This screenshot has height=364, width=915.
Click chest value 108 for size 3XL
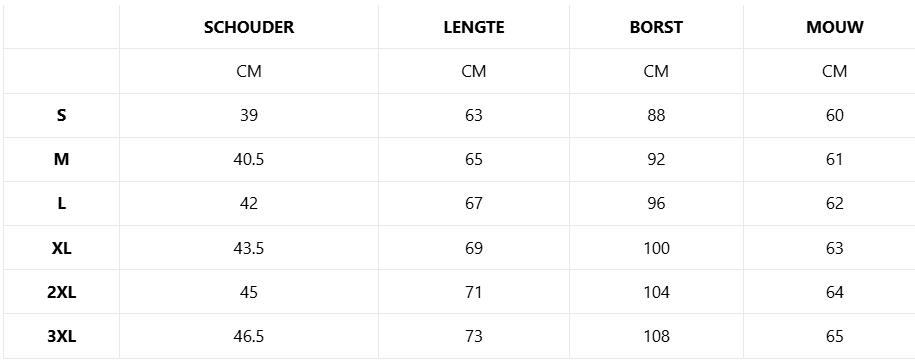[x=656, y=337]
